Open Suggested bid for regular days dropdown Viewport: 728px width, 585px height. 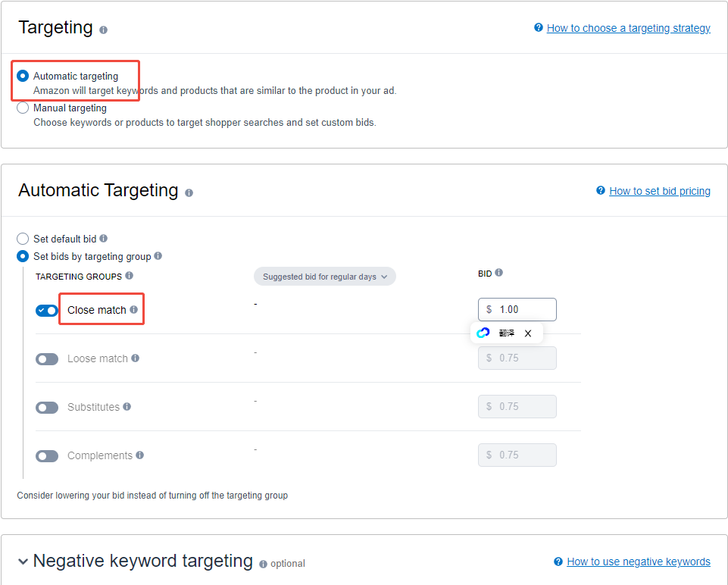(324, 277)
